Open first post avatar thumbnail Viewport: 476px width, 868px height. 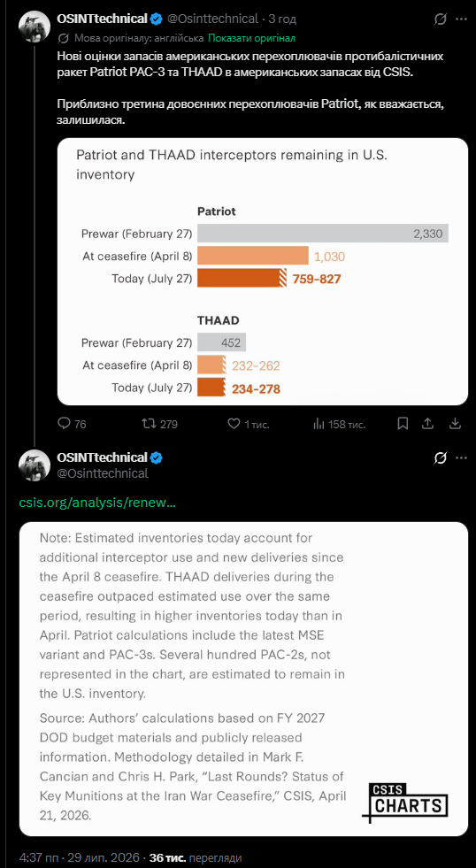[35, 26]
